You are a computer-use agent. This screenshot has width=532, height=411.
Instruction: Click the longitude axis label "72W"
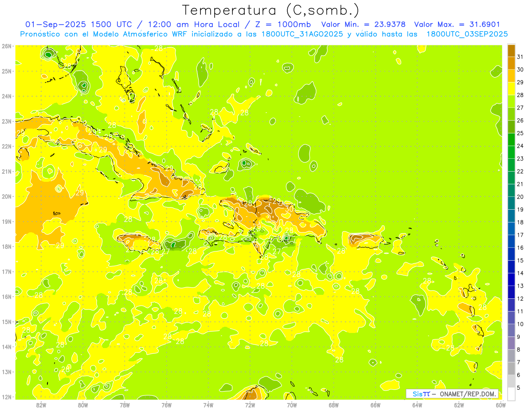pos(250,405)
